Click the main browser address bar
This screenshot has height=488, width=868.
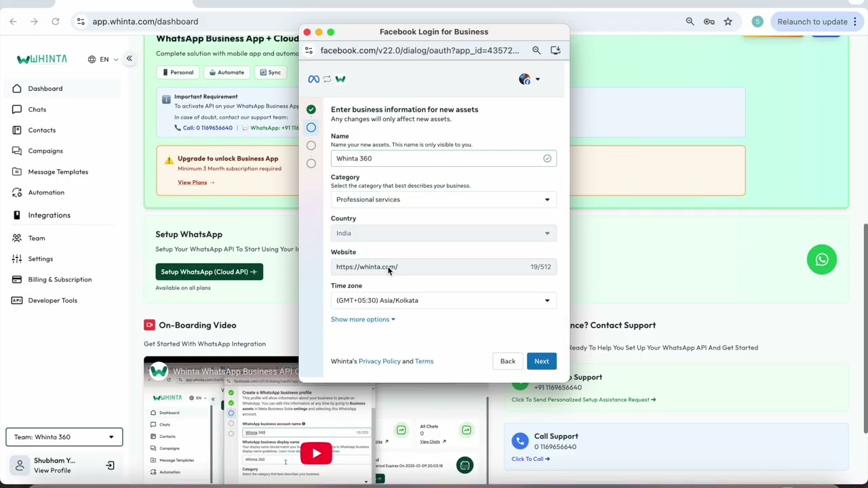(380, 22)
